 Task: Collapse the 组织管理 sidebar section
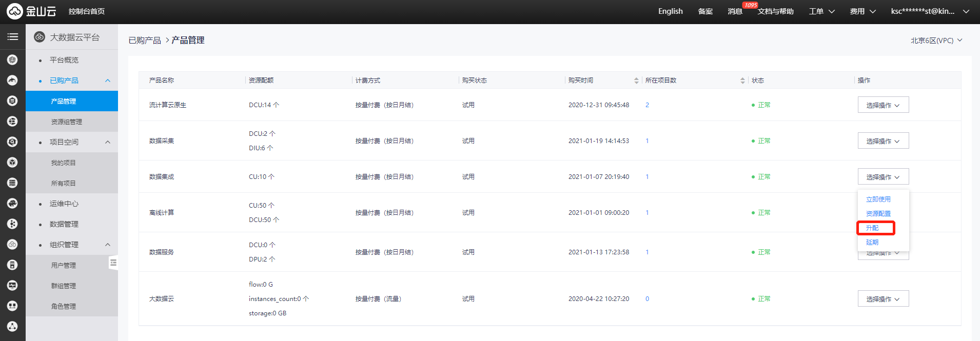click(108, 245)
